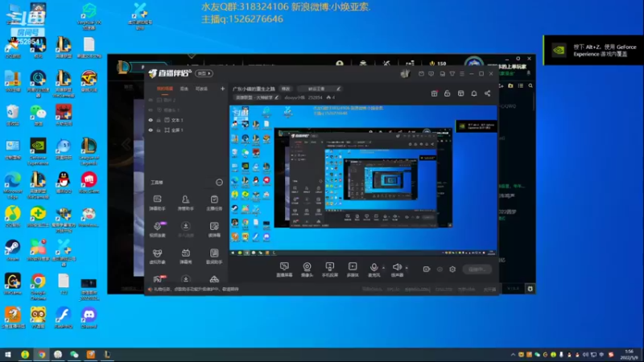Open the 房管助手 tool in the toolbox
The width and height of the screenshot is (644, 362).
[186, 203]
